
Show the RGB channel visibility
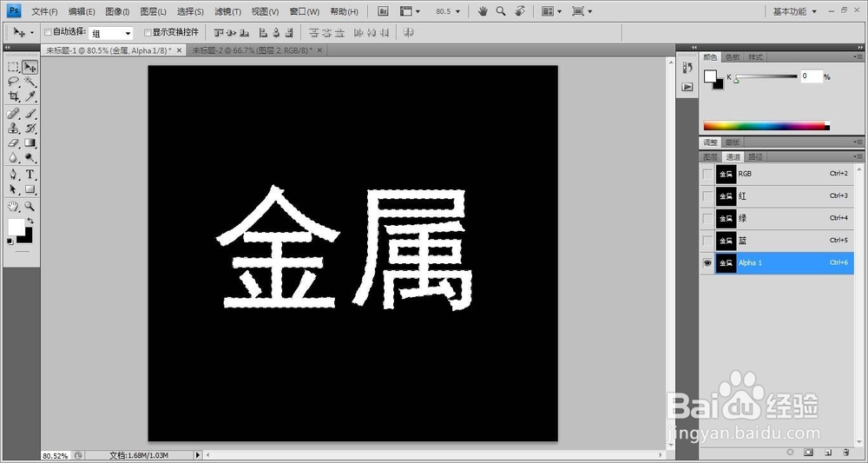pos(707,174)
